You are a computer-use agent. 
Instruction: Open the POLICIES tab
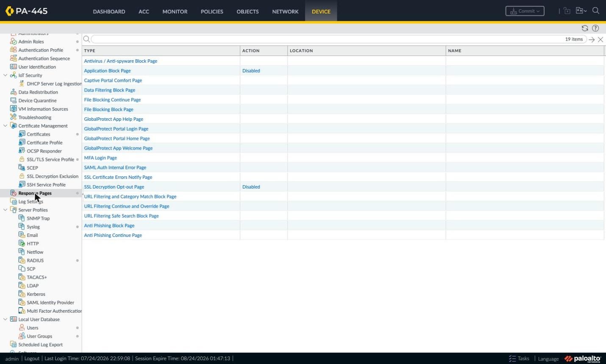tap(212, 11)
